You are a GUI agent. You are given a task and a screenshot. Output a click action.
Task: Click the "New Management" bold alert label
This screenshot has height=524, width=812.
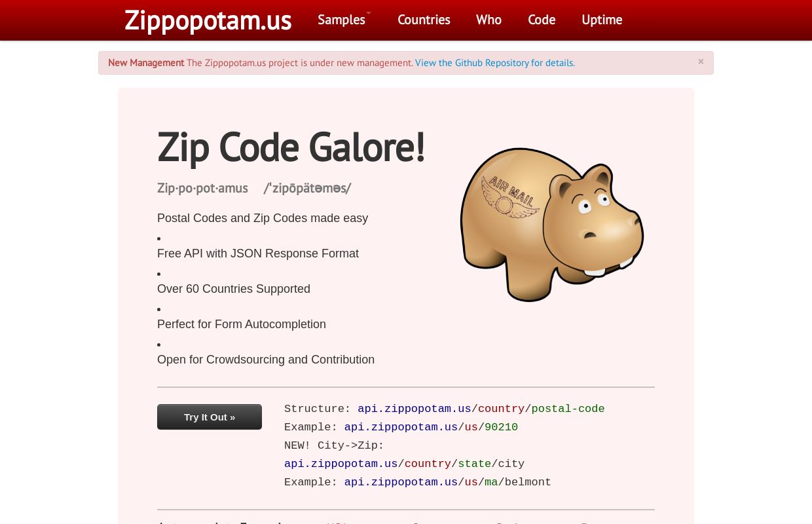[146, 63]
